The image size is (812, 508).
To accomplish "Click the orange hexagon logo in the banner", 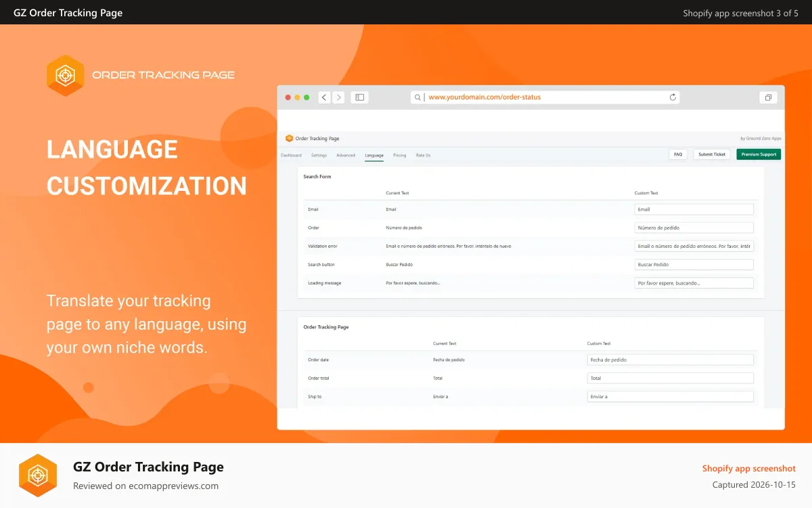I will (65, 75).
